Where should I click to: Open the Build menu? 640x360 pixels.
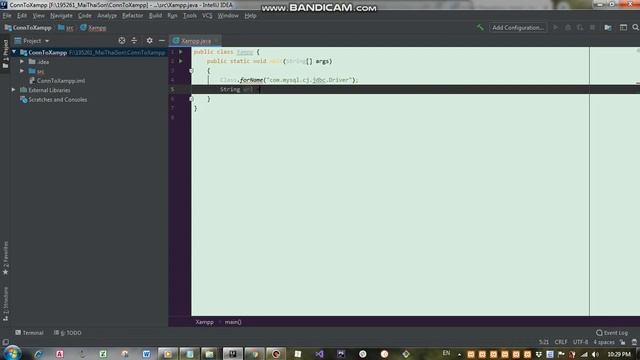(x=155, y=16)
